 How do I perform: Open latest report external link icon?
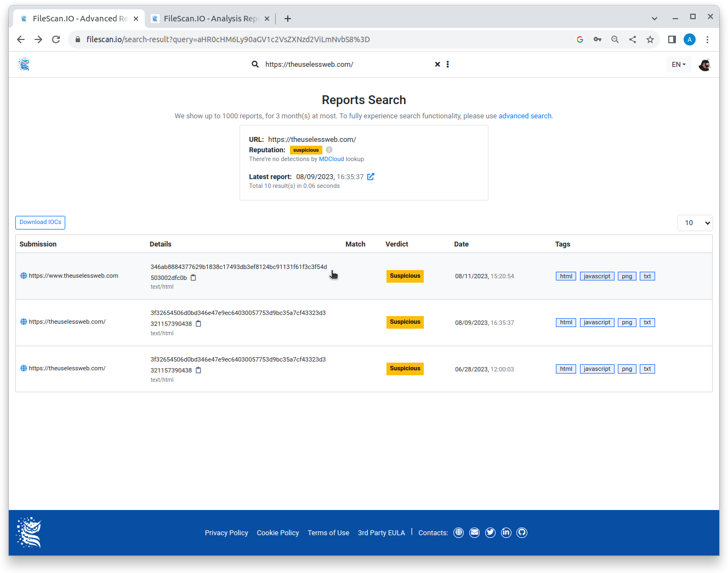click(x=371, y=176)
